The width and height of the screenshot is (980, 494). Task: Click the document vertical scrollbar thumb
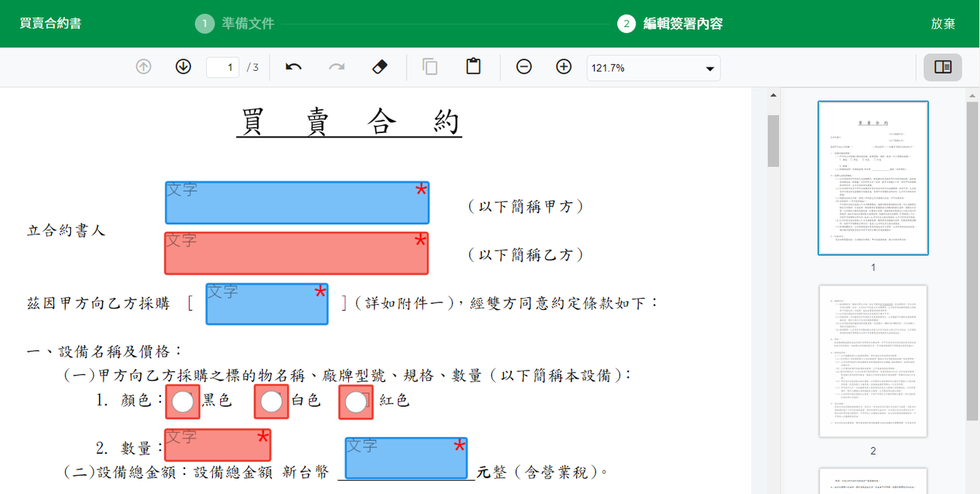(x=773, y=140)
